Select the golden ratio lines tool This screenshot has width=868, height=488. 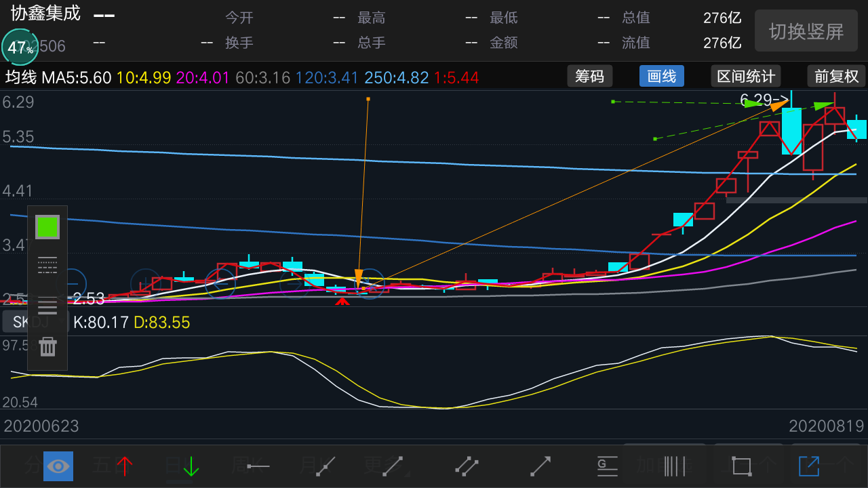coord(607,466)
